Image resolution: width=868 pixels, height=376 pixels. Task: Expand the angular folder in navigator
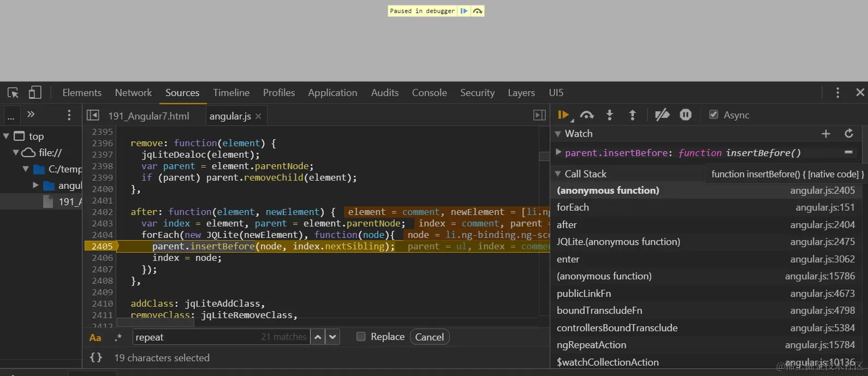pos(35,186)
